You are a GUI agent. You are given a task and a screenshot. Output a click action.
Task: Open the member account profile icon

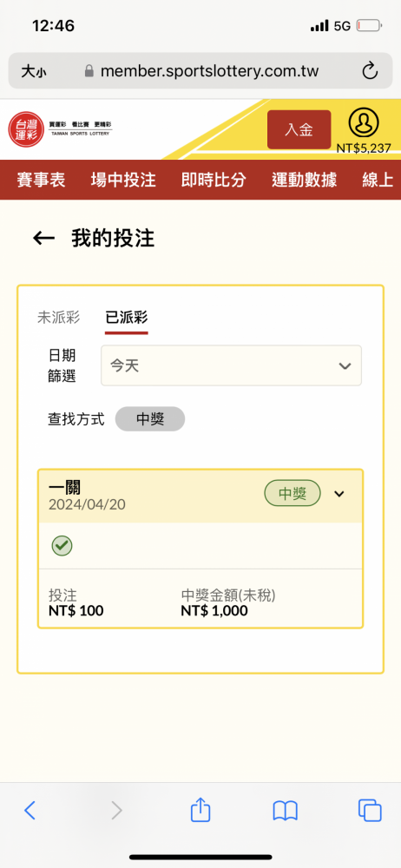click(364, 123)
